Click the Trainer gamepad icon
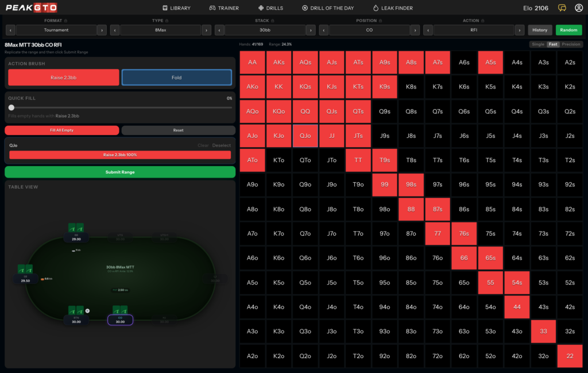The image size is (588, 373). point(212,8)
